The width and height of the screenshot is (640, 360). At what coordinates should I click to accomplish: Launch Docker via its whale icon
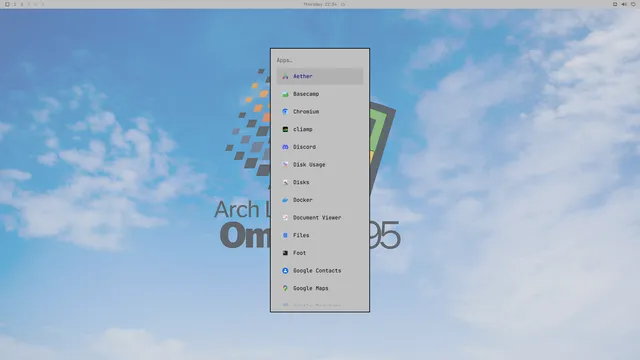[x=285, y=200]
